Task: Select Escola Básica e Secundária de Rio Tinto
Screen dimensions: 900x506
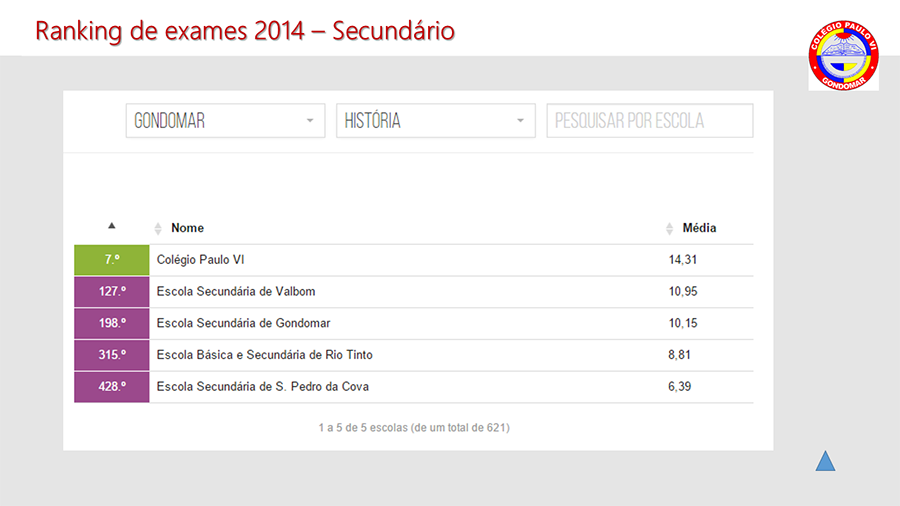Action: click(x=265, y=355)
